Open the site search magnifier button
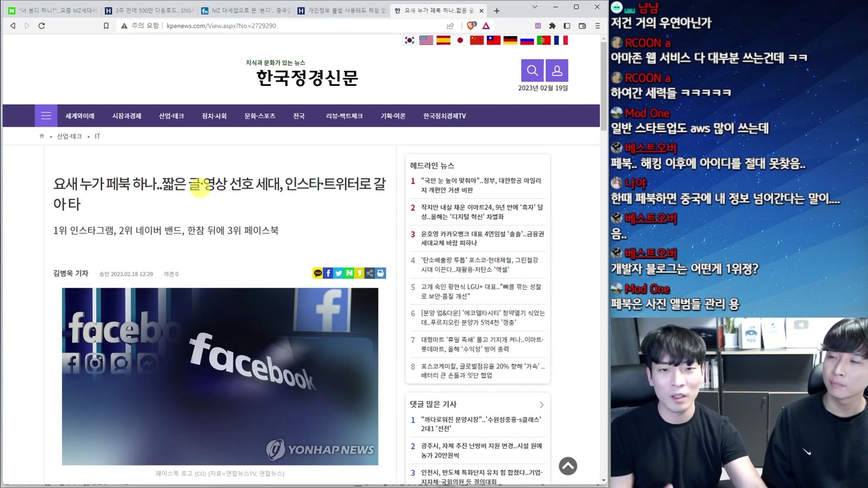This screenshot has height=488, width=868. (532, 70)
